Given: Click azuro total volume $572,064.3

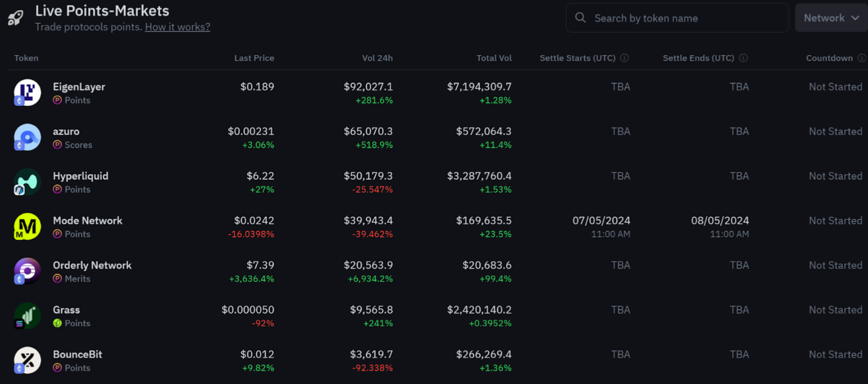Looking at the screenshot, I should (x=484, y=131).
